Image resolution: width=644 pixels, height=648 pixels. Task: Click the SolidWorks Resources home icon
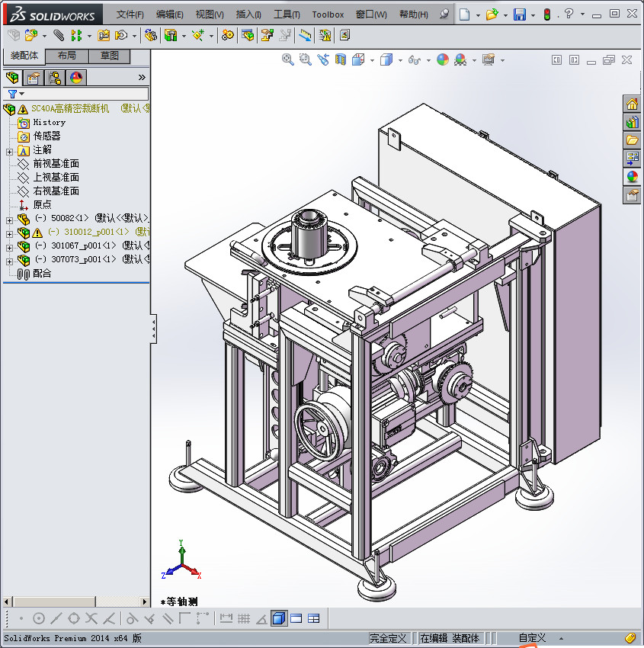pos(632,104)
